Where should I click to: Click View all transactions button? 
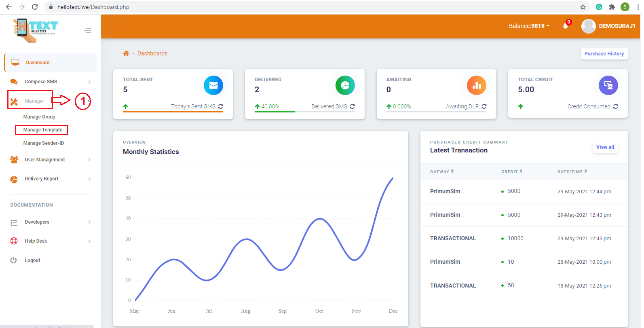[x=605, y=147]
